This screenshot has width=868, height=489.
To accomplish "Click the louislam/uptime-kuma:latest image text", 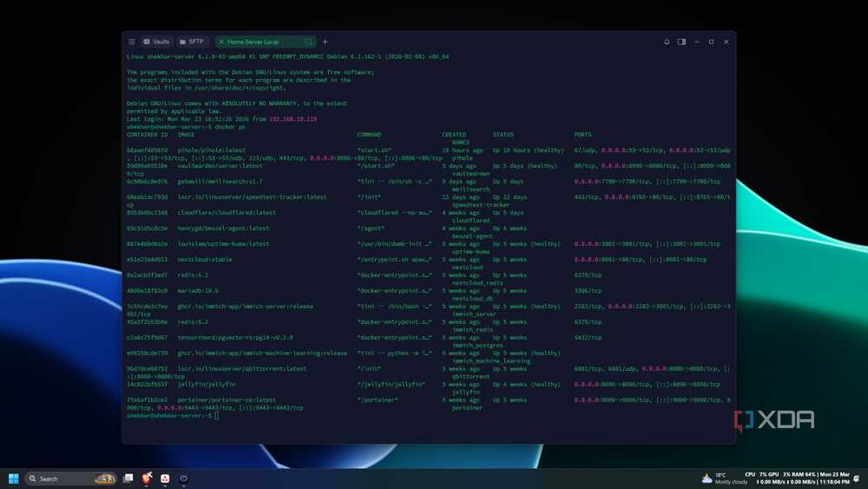I will 223,244.
